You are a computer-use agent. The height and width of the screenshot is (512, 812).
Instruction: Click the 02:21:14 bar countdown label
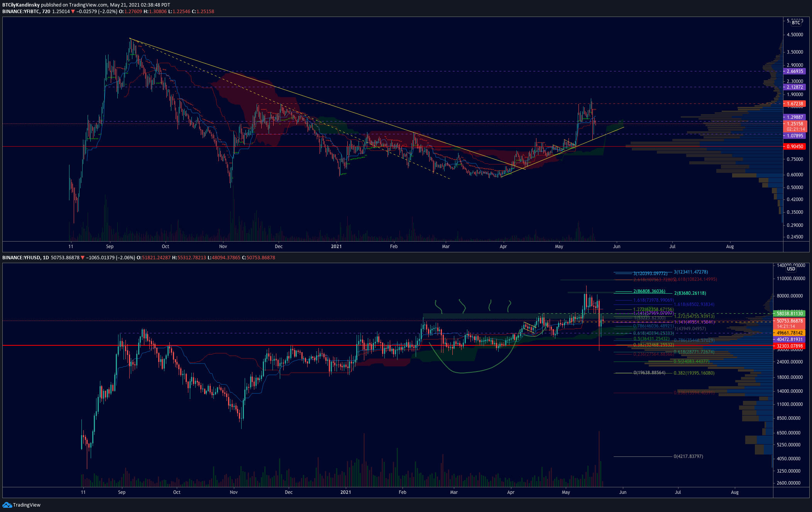[796, 129]
